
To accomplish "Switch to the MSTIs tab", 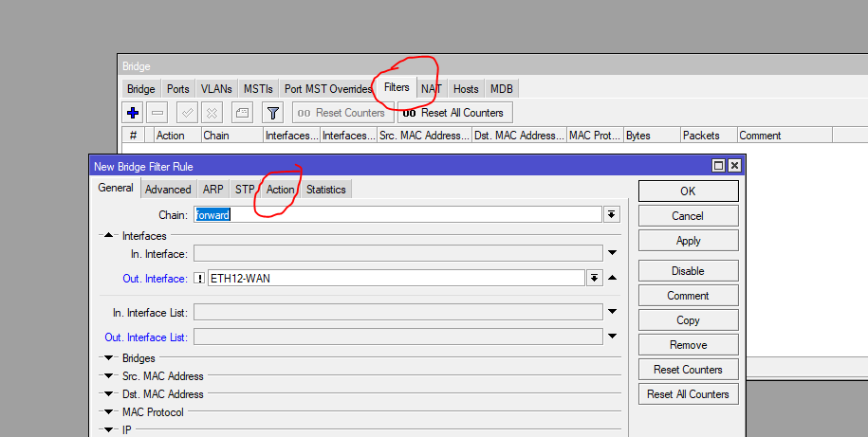I will tap(258, 88).
